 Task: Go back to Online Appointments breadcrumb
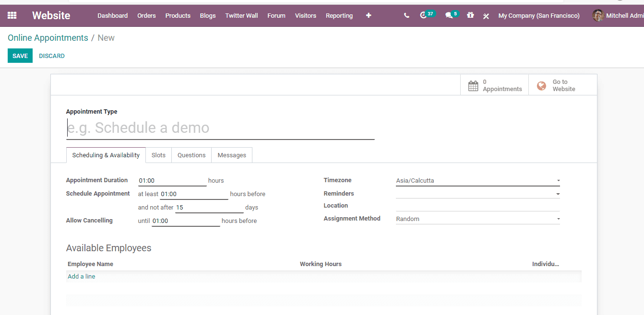coord(48,38)
